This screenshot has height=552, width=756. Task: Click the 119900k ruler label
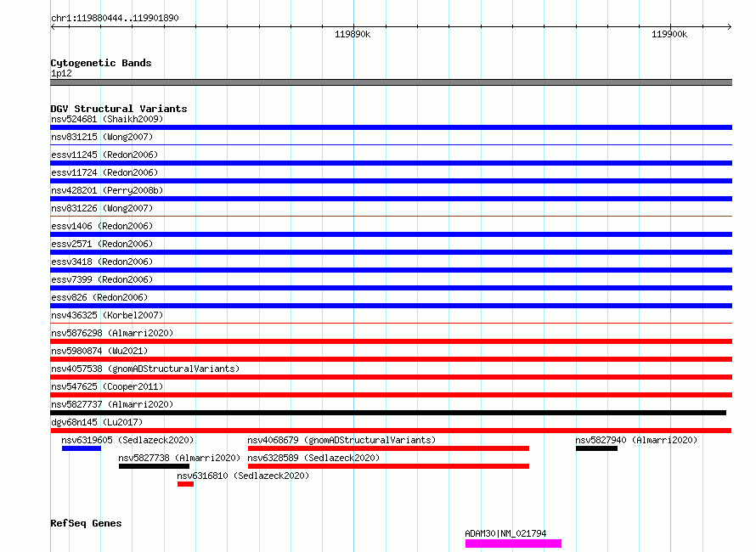pos(669,34)
